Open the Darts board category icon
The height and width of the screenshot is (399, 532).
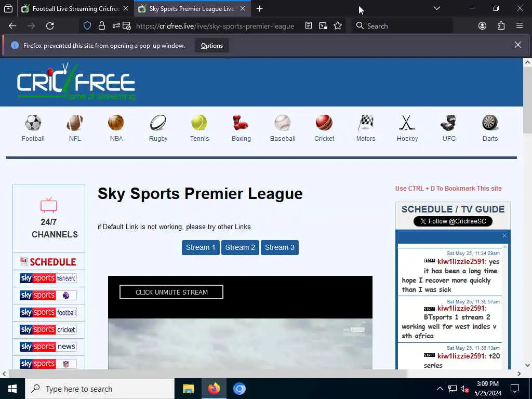point(490,123)
